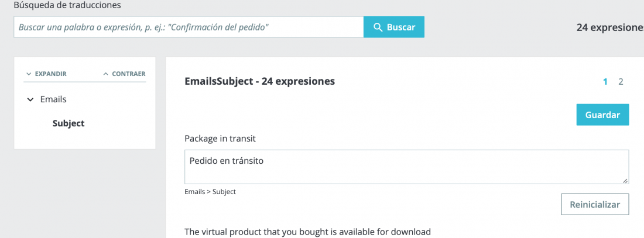Save translations with Guardar button
This screenshot has width=644, height=238.
(602, 115)
